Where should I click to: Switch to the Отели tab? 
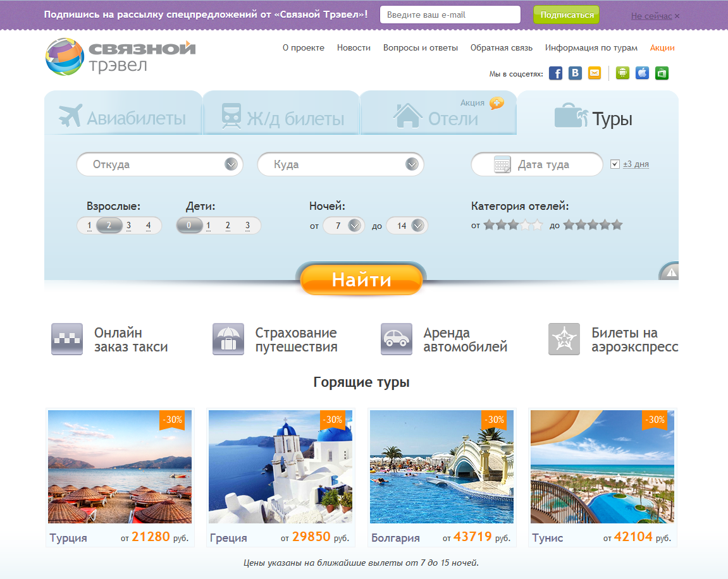pyautogui.click(x=438, y=118)
